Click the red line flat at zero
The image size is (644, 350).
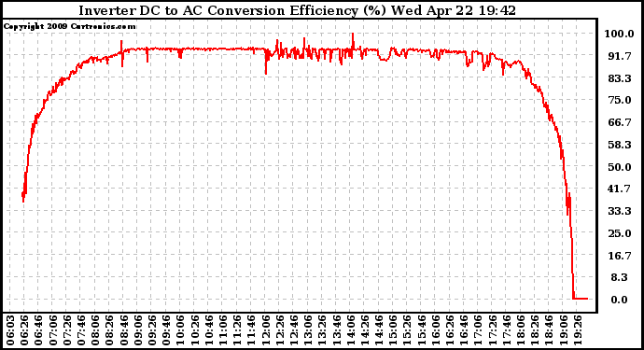[x=581, y=299]
